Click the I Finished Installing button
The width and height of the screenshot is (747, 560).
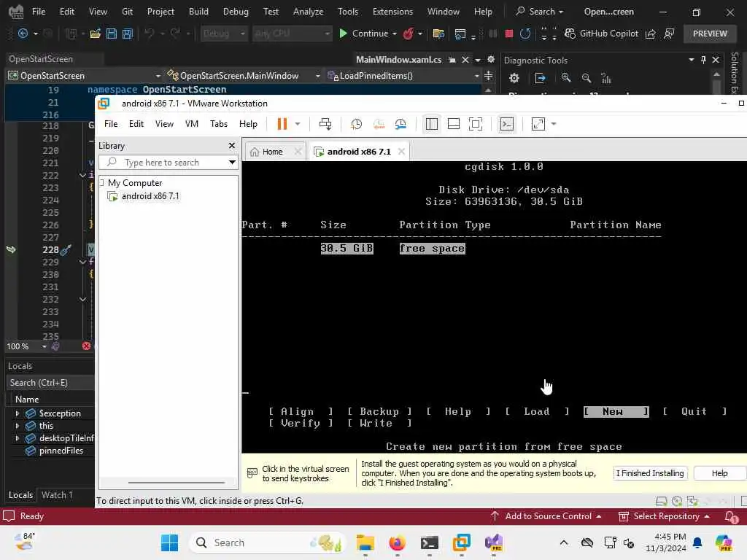tap(650, 472)
